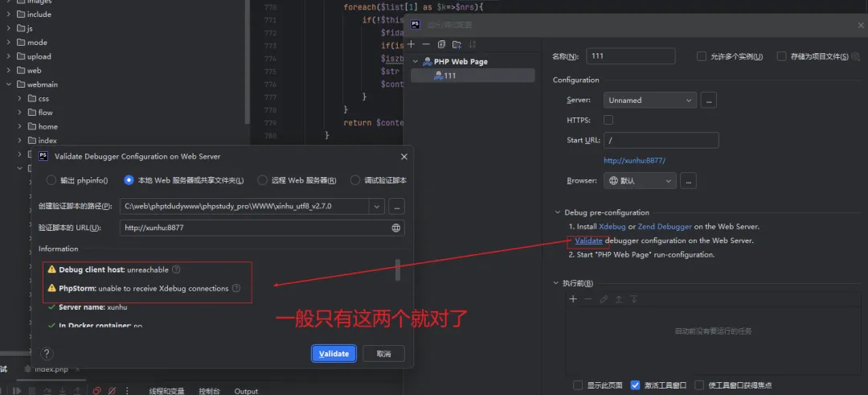The height and width of the screenshot is (395, 868).
Task: Collapse the 执行前 section
Action: pyautogui.click(x=556, y=283)
